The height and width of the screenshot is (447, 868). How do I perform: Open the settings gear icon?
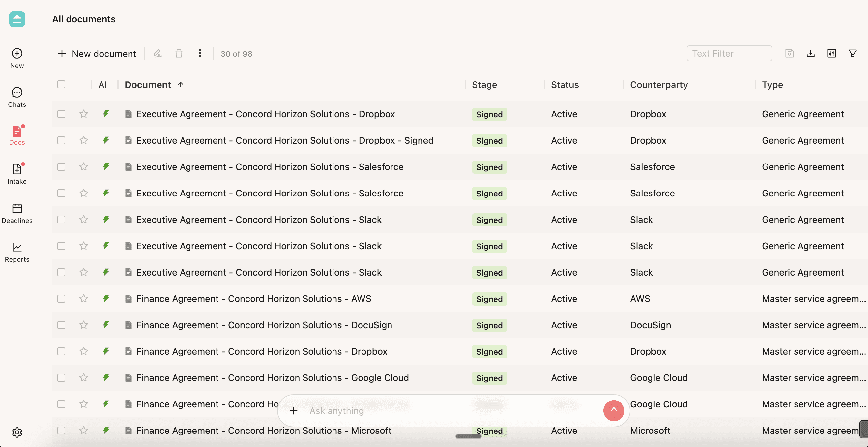(x=17, y=432)
